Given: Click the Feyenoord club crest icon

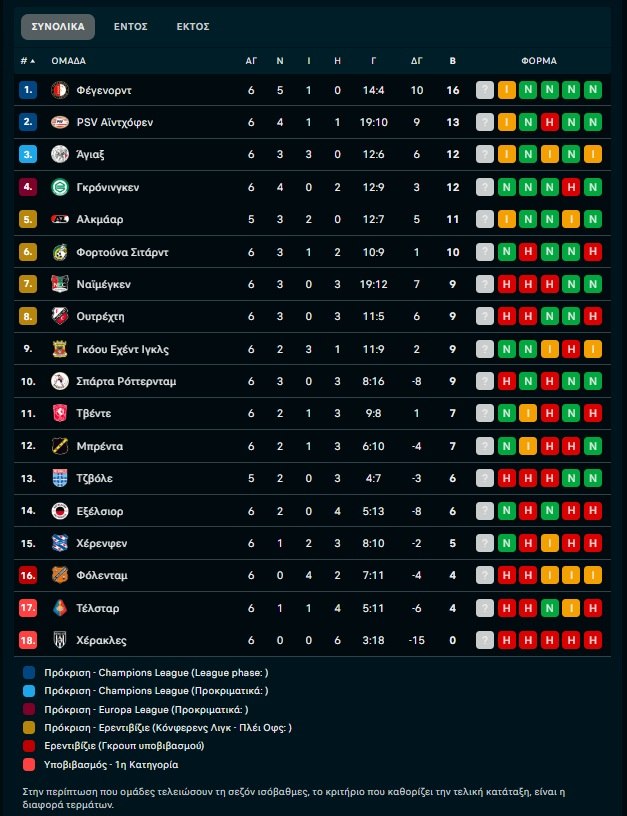Looking at the screenshot, I should pyautogui.click(x=59, y=90).
